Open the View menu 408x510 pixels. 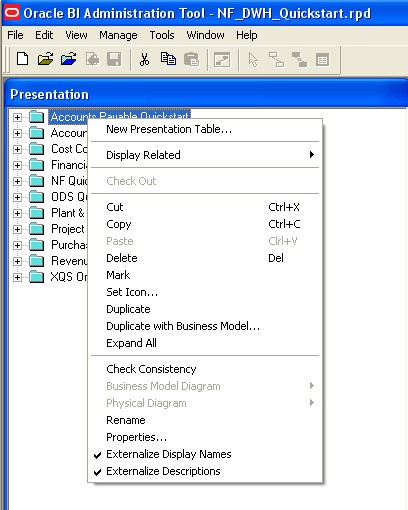pyautogui.click(x=76, y=35)
